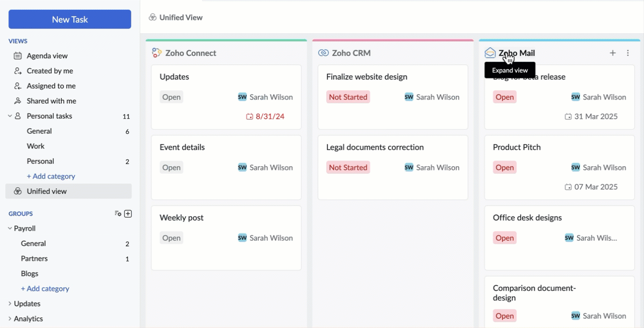Image resolution: width=644 pixels, height=328 pixels.
Task: Add task in Zoho Mail column
Action: pyautogui.click(x=612, y=53)
